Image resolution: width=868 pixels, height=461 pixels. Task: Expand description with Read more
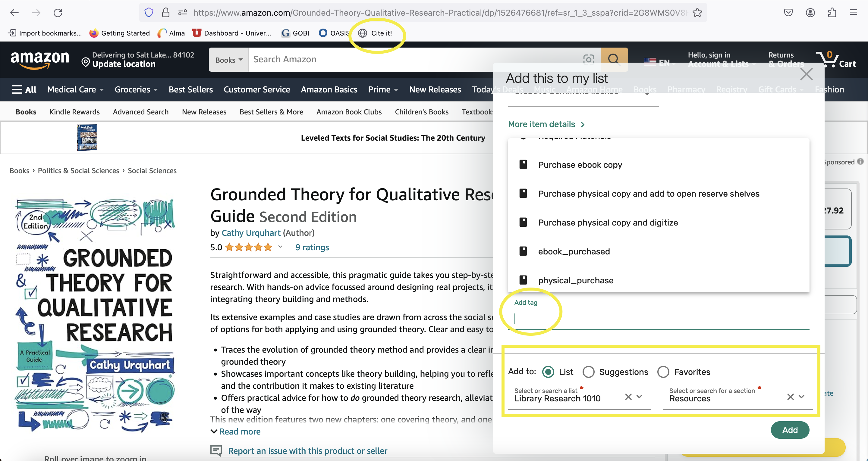point(235,431)
